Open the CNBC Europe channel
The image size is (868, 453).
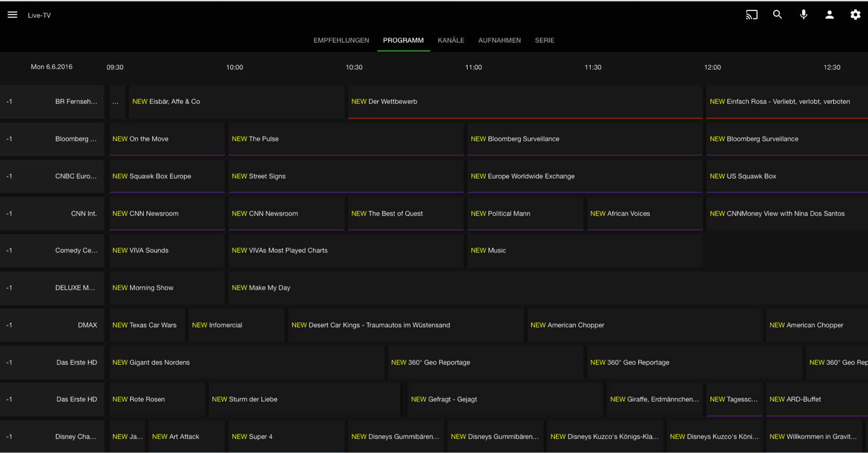52,176
